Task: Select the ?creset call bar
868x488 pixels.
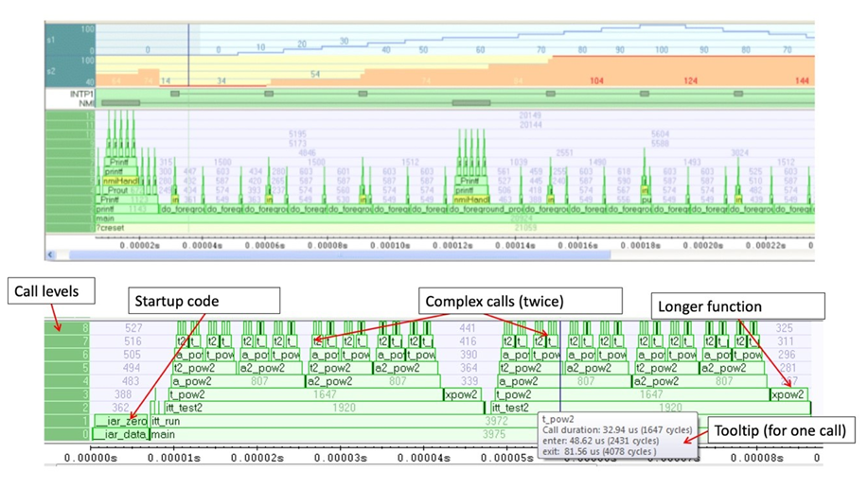Action: [x=454, y=228]
